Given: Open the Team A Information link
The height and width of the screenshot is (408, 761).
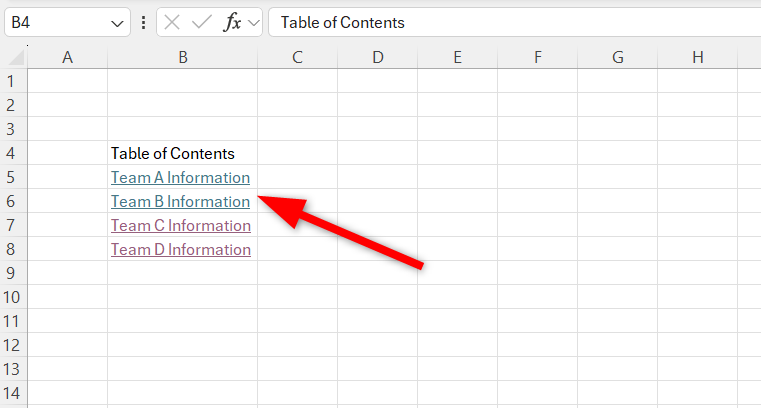Looking at the screenshot, I should 180,178.
